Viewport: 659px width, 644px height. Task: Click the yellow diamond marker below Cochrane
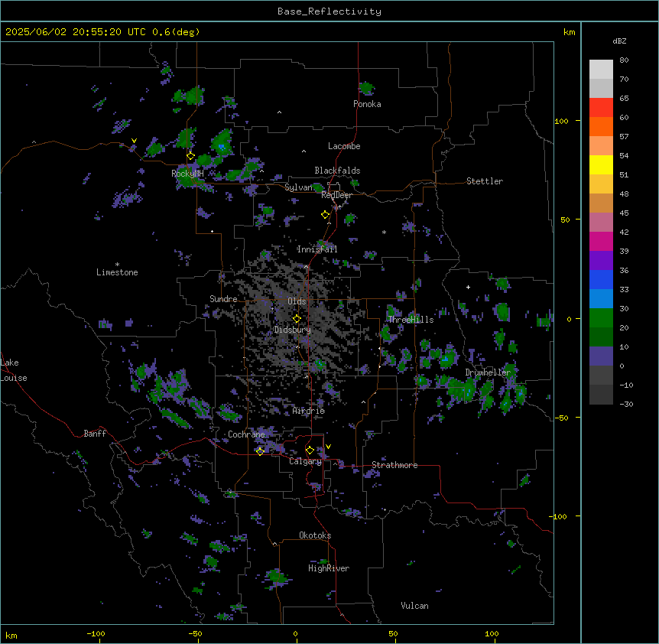[x=260, y=451]
